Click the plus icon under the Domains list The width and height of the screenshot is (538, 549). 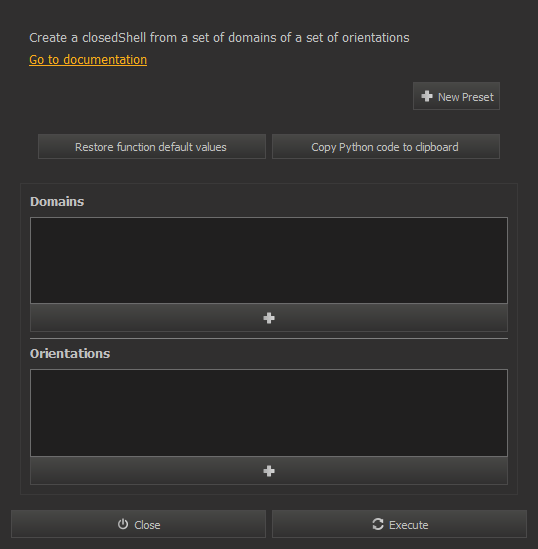[x=269, y=318]
